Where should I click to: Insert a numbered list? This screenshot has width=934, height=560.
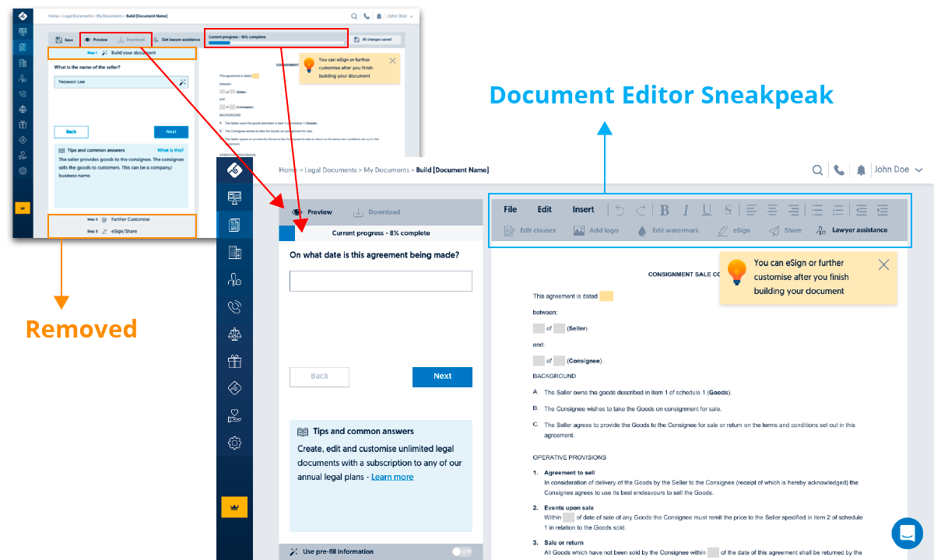pyautogui.click(x=838, y=210)
